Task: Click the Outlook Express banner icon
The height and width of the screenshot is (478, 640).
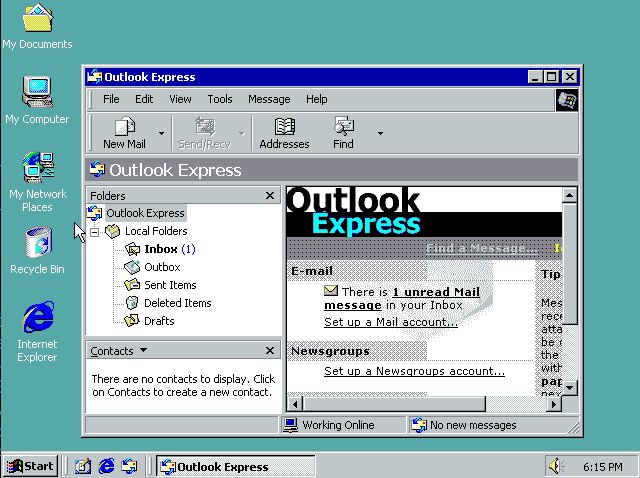Action: (97, 169)
